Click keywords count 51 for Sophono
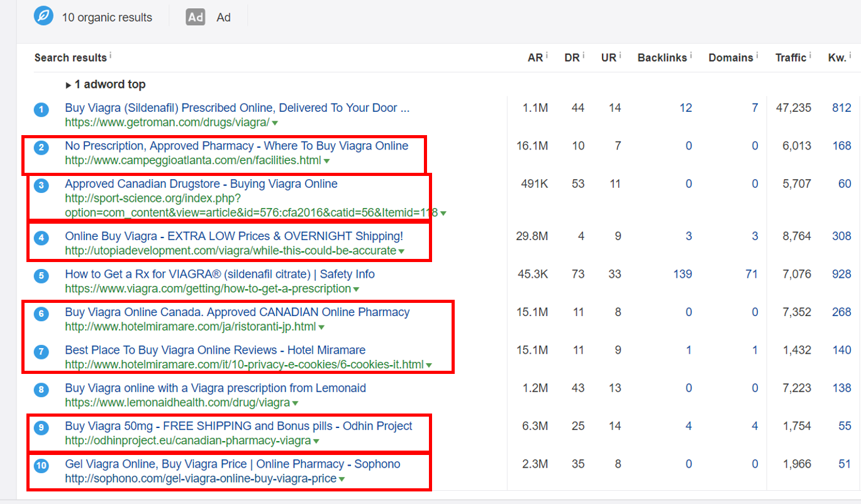Screen dimensions: 861x504 [x=845, y=464]
